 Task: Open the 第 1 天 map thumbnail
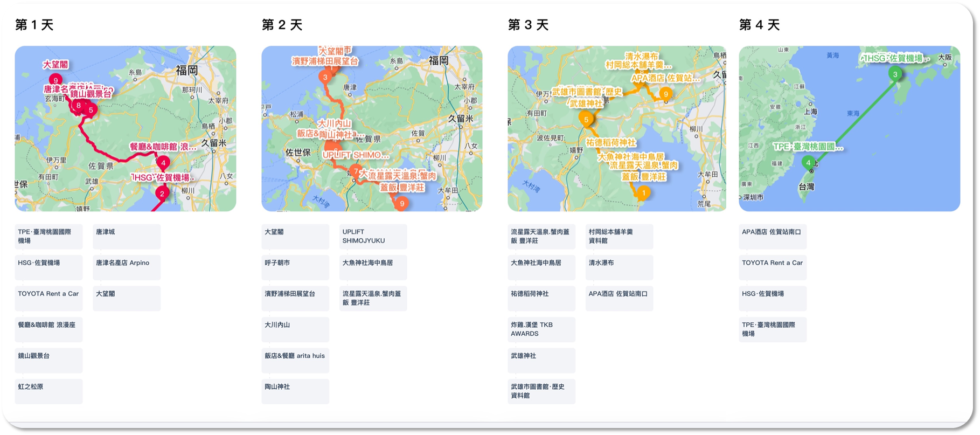point(126,128)
